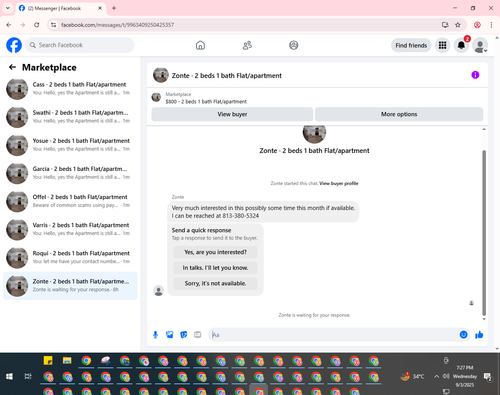
Task: Click the purple conversation information icon
Action: click(x=475, y=75)
